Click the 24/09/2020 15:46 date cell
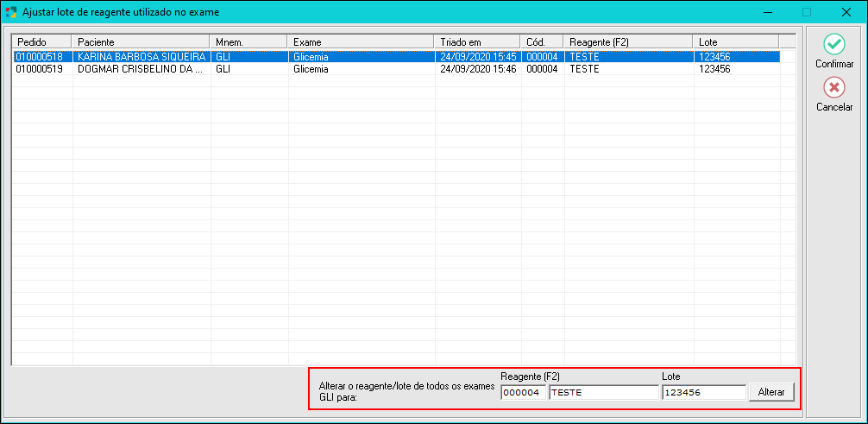 478,69
